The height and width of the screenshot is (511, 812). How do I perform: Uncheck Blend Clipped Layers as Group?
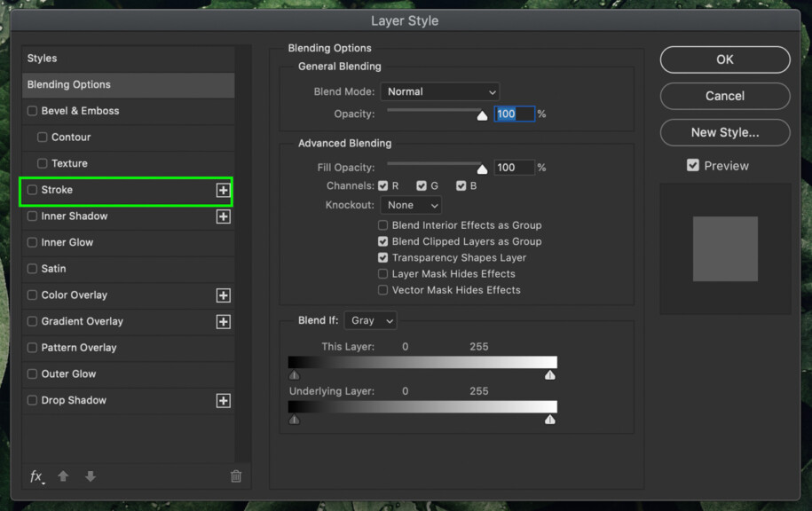click(x=382, y=241)
